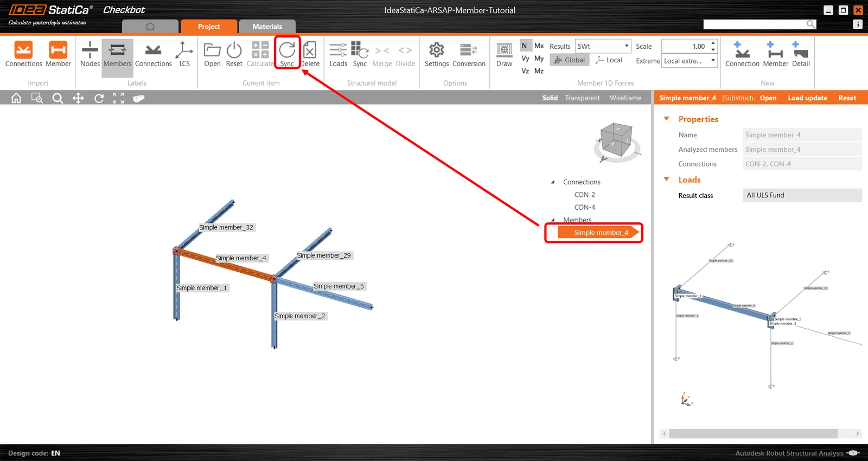Open the SWt results dropdown

pos(603,46)
